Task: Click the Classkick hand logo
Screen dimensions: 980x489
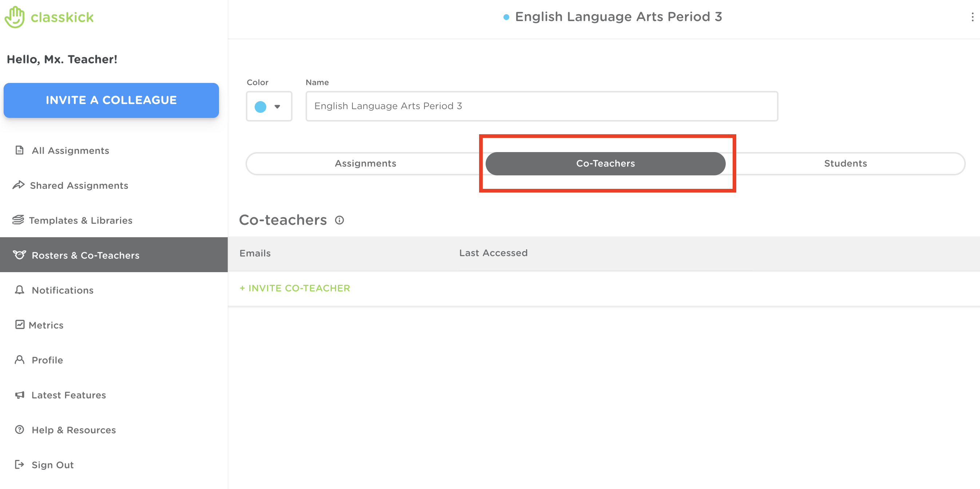Action: pos(14,16)
